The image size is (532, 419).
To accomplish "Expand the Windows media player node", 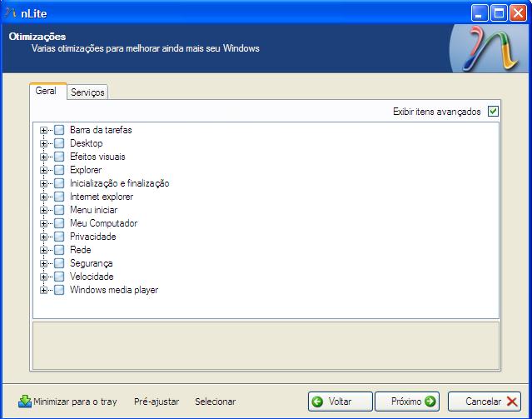I will 43,291.
